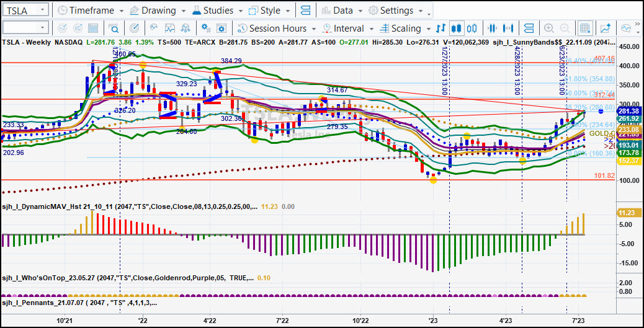
Task: Expand the Settings dropdown arrow
Action: point(422,11)
